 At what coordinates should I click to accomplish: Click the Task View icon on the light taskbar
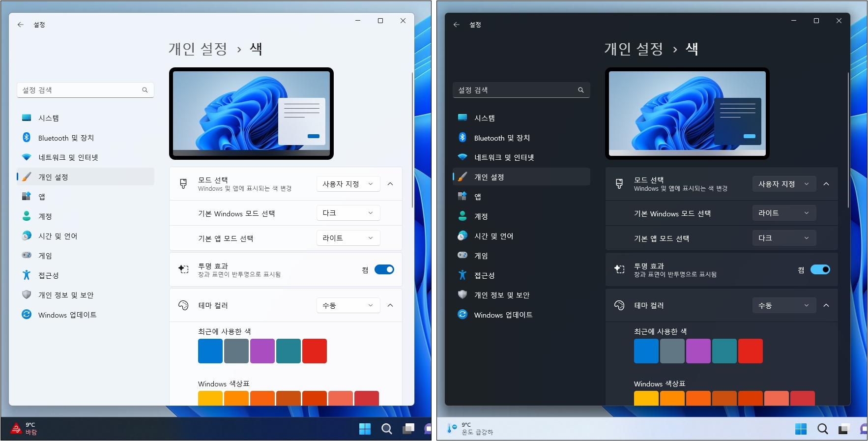click(844, 429)
